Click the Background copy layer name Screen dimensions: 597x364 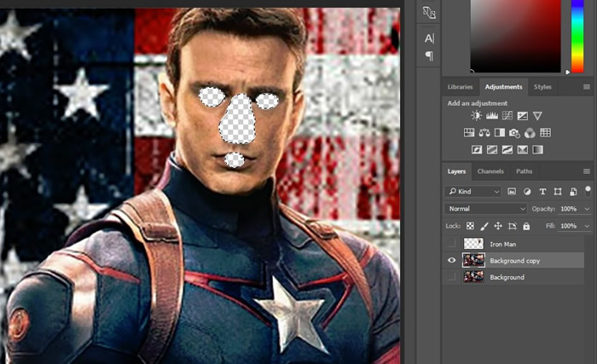[515, 261]
